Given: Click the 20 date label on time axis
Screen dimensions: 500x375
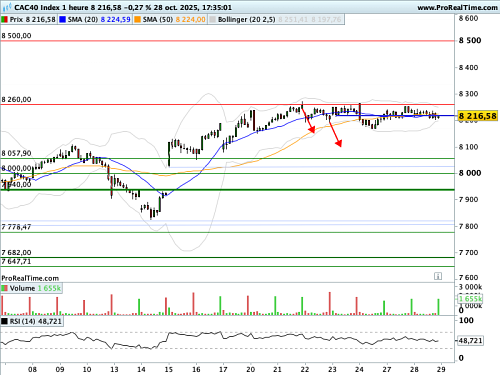Looking at the screenshot, I should [x=250, y=369].
